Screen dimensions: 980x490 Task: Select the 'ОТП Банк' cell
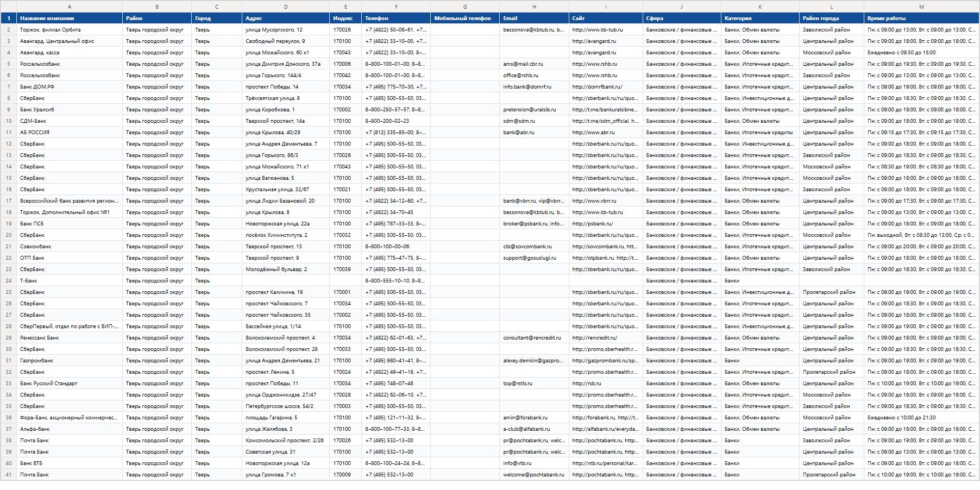point(70,258)
